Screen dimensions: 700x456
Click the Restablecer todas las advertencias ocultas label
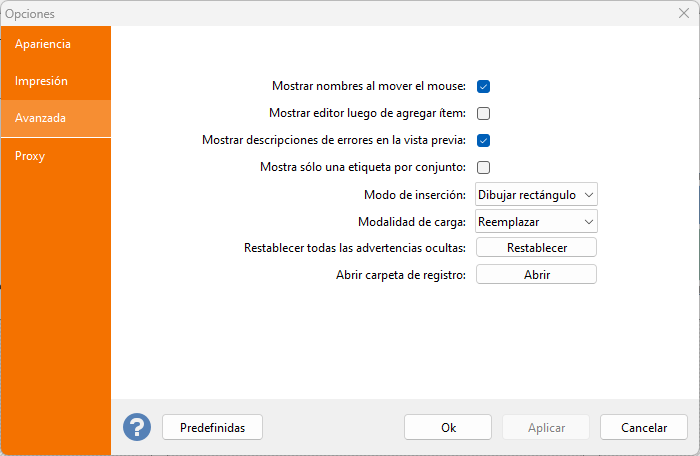pyautogui.click(x=355, y=248)
